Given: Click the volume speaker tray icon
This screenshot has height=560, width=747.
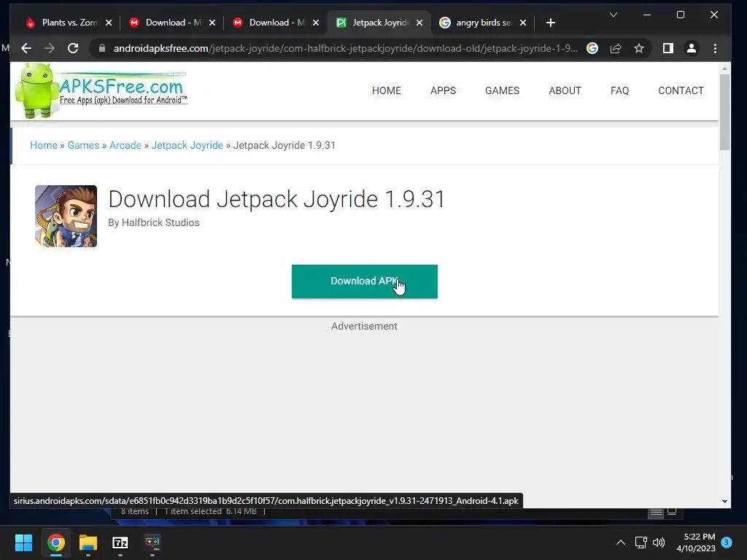Looking at the screenshot, I should (x=659, y=542).
